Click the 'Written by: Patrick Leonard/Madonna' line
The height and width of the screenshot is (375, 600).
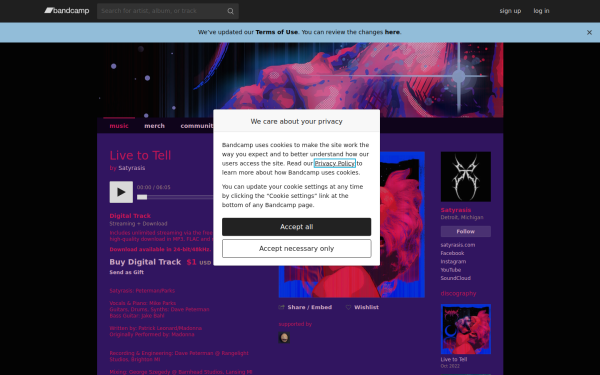(x=155, y=328)
